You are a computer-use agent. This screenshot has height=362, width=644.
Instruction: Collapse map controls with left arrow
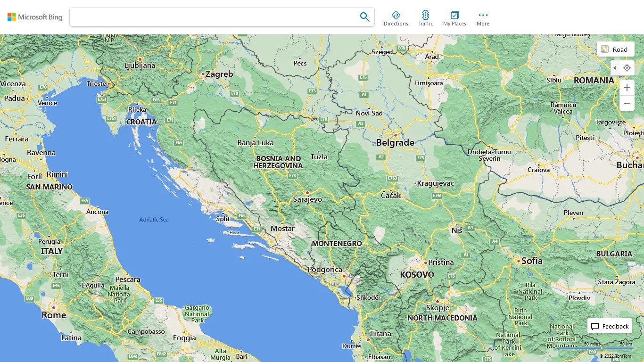coord(614,68)
